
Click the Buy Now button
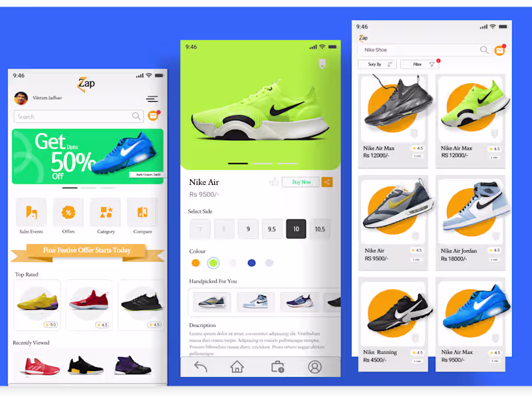(x=301, y=182)
